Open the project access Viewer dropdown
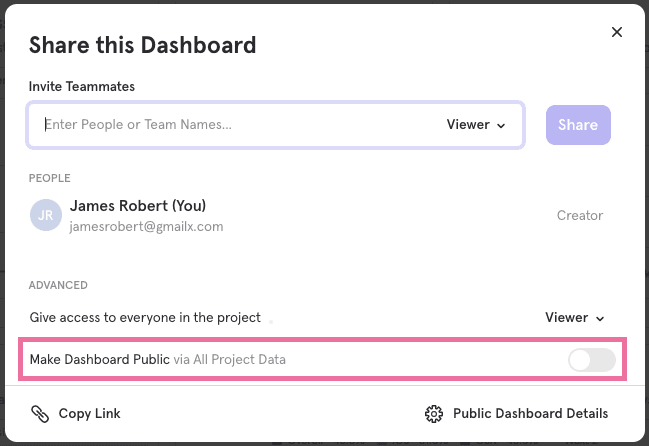 click(575, 318)
